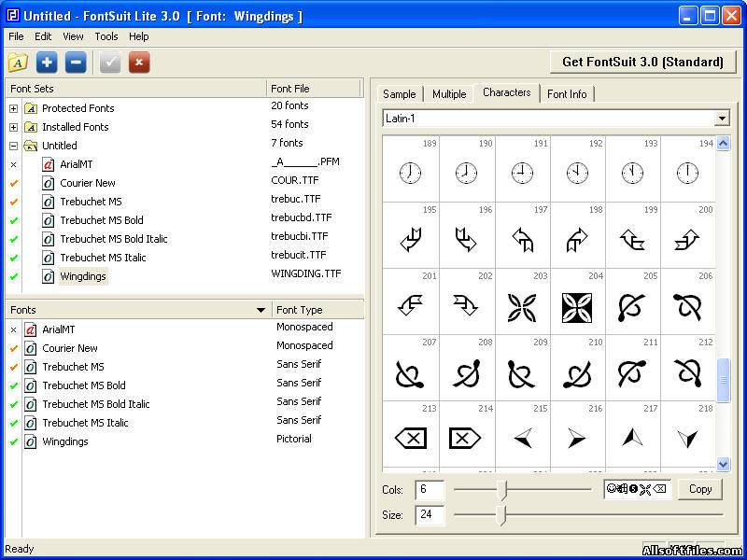This screenshot has height=560, width=747.
Task: Click the open font folder toolbar icon
Action: coord(18,62)
